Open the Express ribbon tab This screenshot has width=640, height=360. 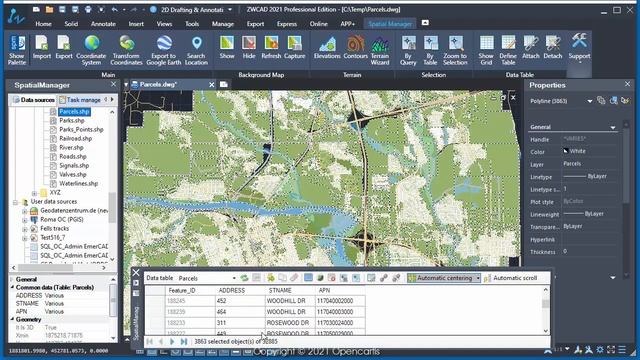pyautogui.click(x=287, y=24)
